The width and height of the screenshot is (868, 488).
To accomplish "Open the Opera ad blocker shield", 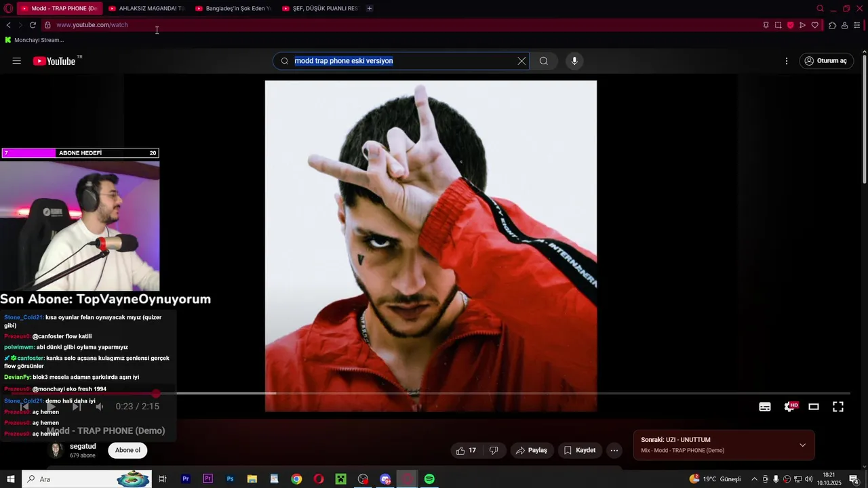I will point(791,25).
